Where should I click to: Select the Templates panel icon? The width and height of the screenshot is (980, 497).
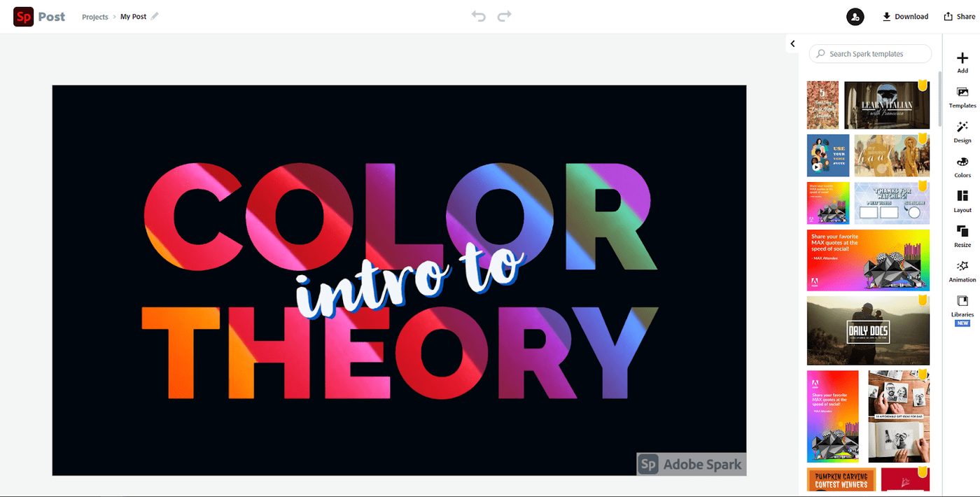coord(962,97)
